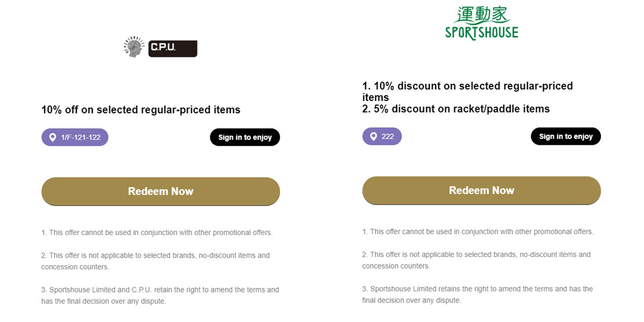Screen dimensions: 644x322
Task: Redeem the Sportshouse discount offer now
Action: pyautogui.click(x=481, y=190)
